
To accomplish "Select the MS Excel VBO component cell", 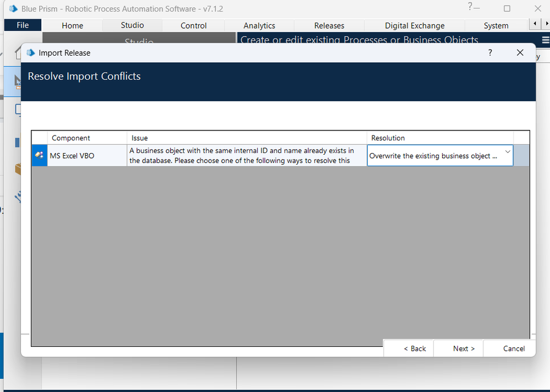I will [x=87, y=155].
